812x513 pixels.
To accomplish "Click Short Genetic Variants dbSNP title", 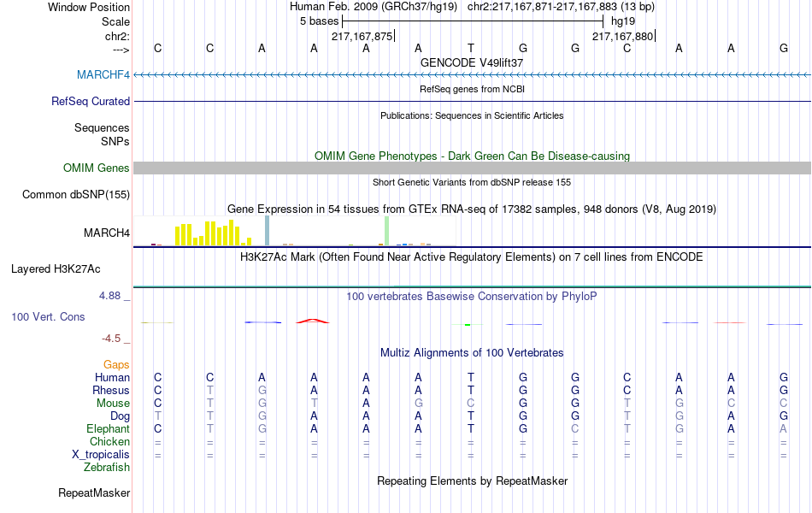I will 472,182.
